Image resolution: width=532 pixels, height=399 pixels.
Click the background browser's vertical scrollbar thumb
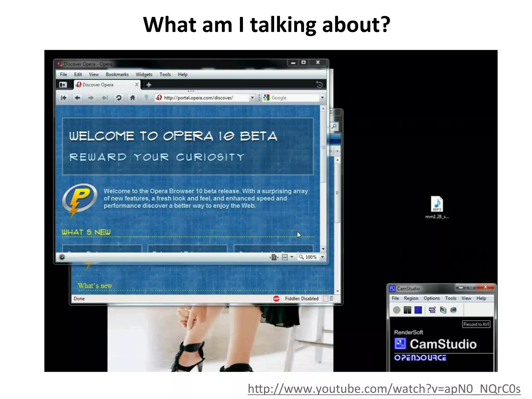(x=337, y=193)
